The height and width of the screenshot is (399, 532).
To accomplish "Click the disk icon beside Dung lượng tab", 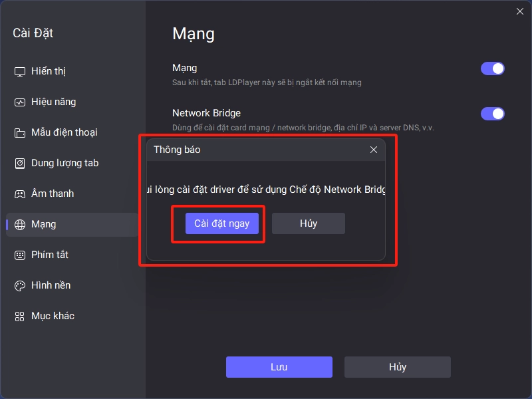I will click(20, 163).
